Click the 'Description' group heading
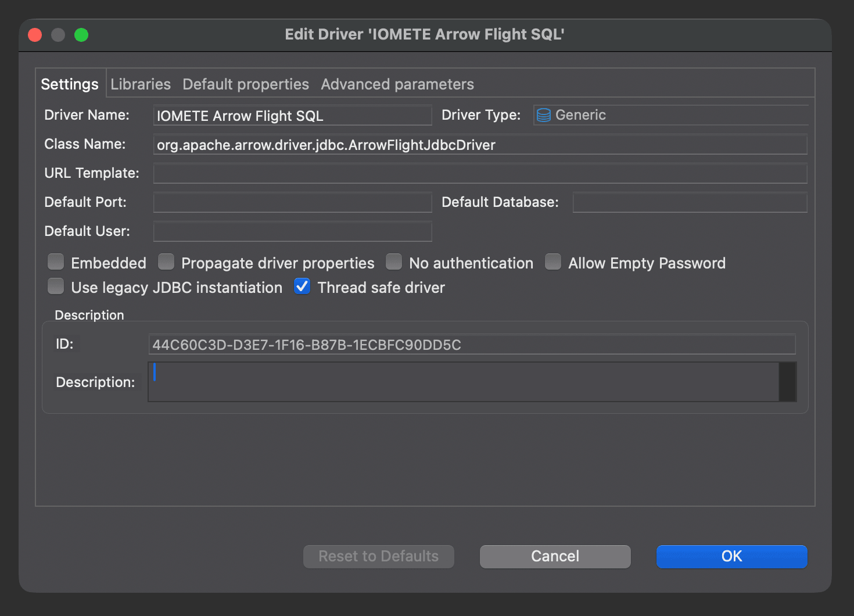Viewport: 854px width, 616px height. (x=89, y=315)
